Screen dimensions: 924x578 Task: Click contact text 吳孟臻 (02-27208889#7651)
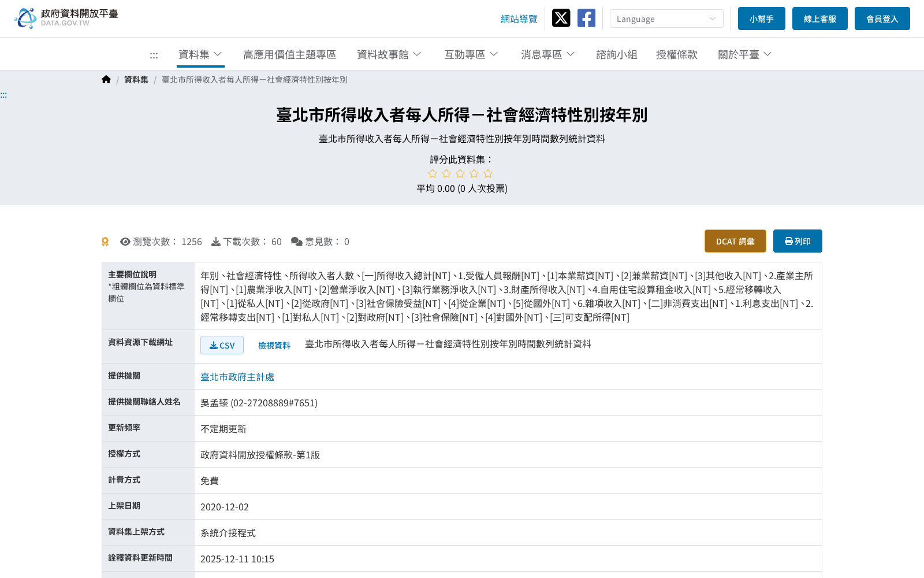(x=259, y=403)
